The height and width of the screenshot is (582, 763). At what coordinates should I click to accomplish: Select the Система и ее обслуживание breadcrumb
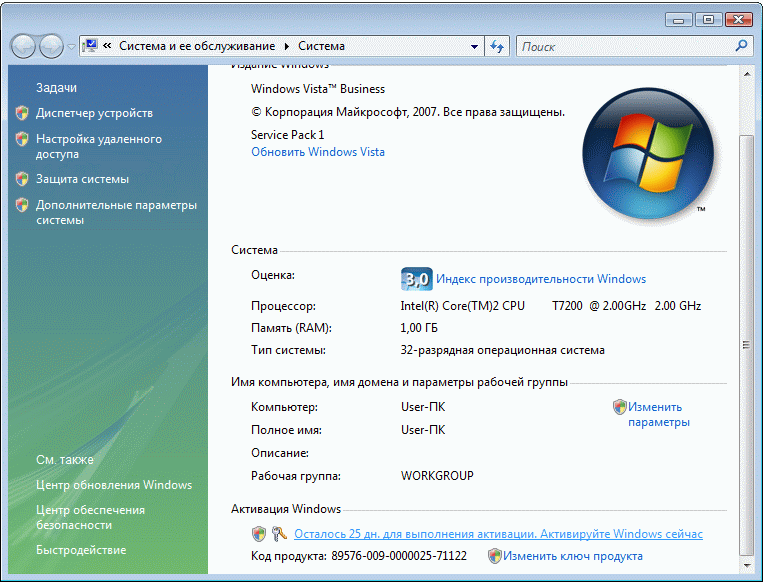tap(198, 46)
